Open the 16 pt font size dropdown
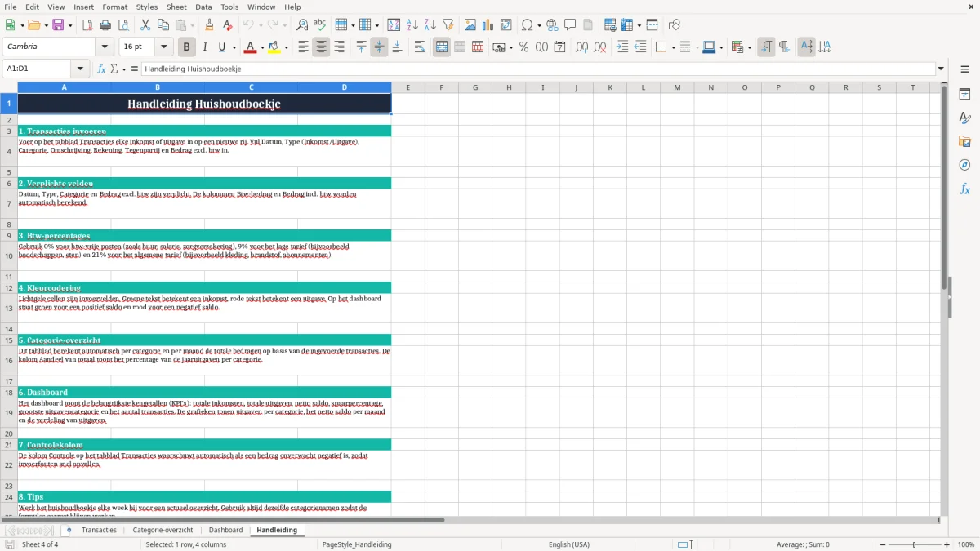Viewport: 980px width, 551px height. click(x=163, y=47)
